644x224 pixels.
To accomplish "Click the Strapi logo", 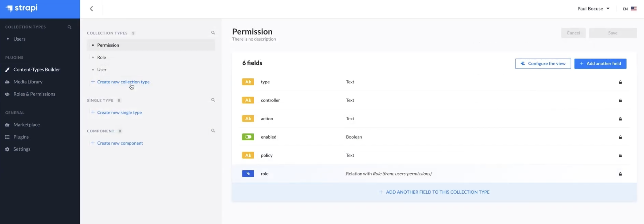I will pyautogui.click(x=21, y=8).
